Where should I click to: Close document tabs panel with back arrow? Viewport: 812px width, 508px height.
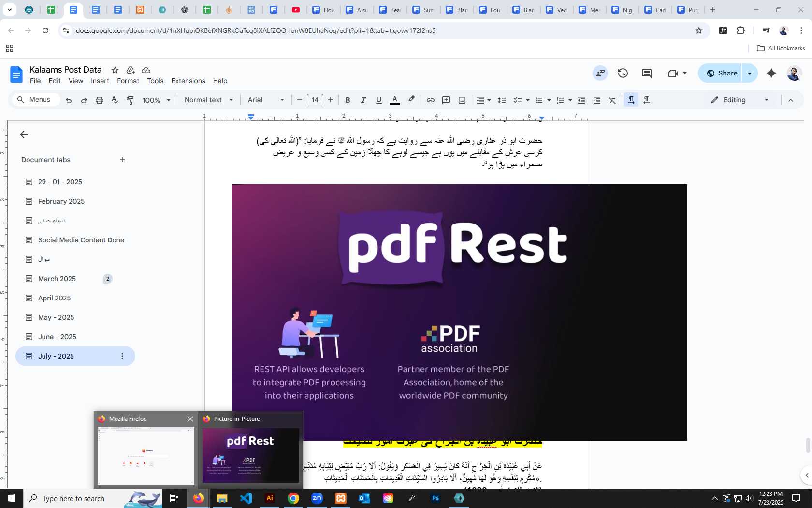pos(24,134)
